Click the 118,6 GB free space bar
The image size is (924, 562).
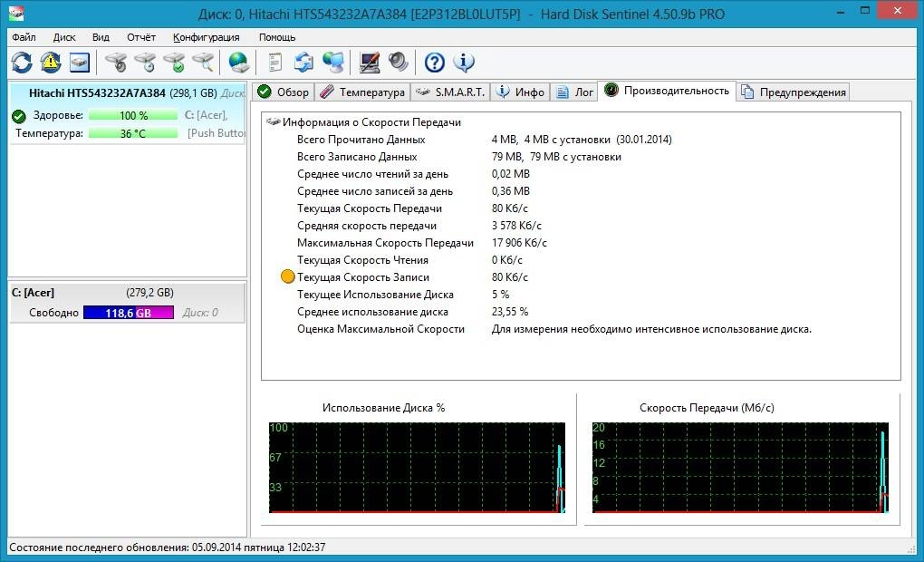[129, 313]
